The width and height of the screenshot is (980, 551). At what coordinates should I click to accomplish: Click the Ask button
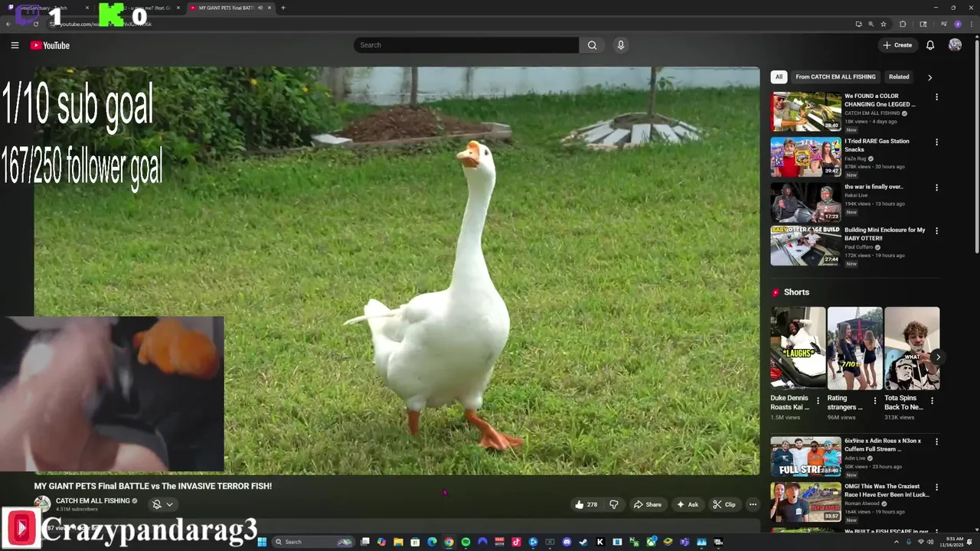[x=687, y=504]
